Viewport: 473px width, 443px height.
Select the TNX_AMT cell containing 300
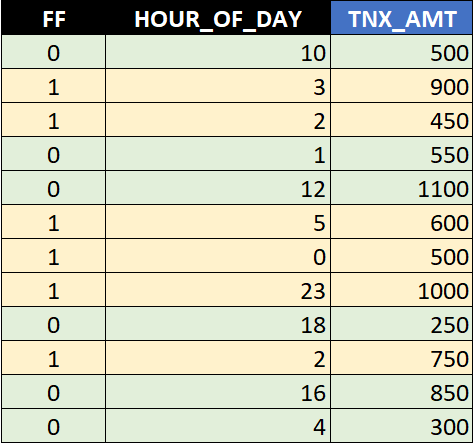click(x=402, y=426)
